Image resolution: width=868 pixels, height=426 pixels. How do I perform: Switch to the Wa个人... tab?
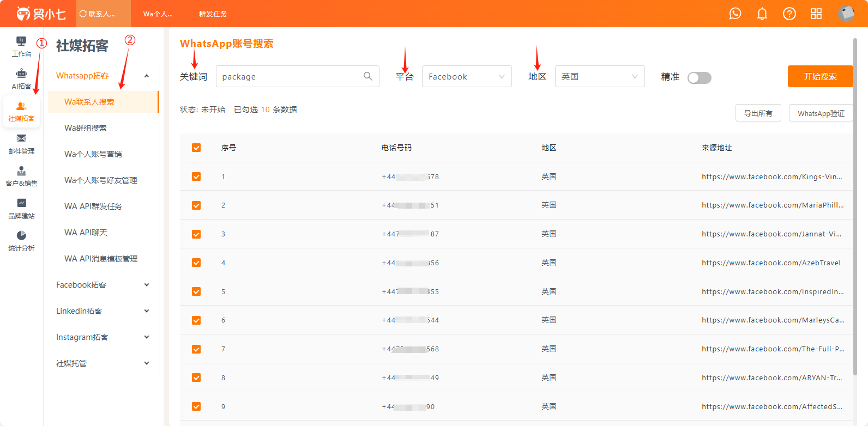158,14
